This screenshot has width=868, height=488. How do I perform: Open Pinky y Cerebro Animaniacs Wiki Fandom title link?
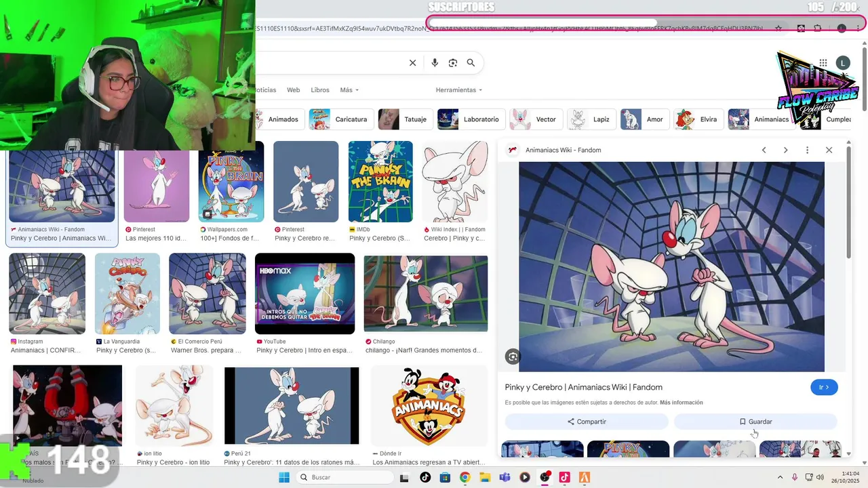[583, 387]
